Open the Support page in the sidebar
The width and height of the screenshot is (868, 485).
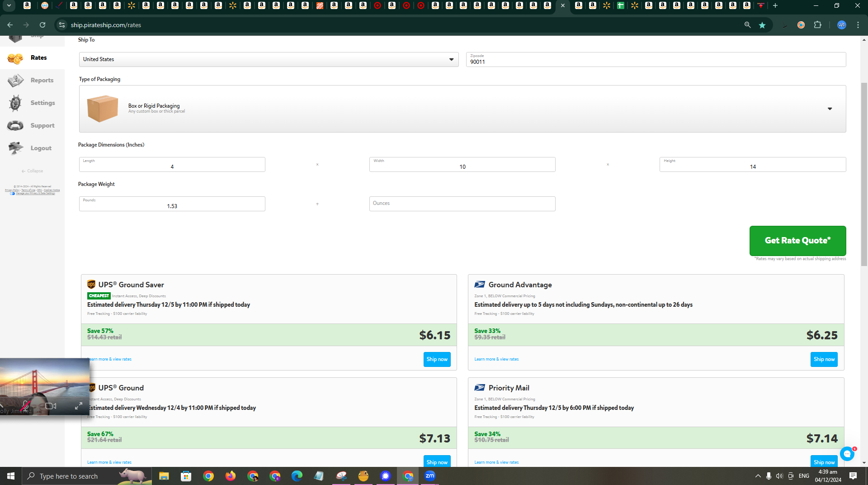click(32, 126)
